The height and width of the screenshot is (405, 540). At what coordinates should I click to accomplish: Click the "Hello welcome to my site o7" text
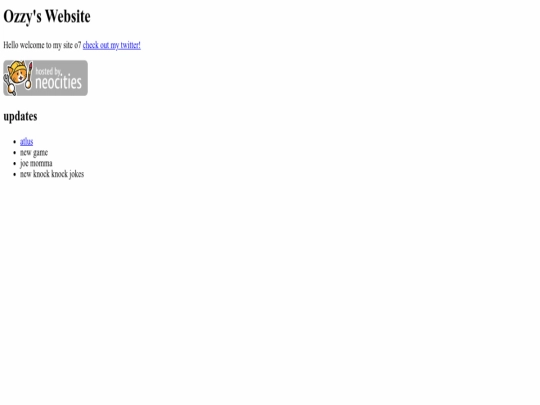(42, 45)
